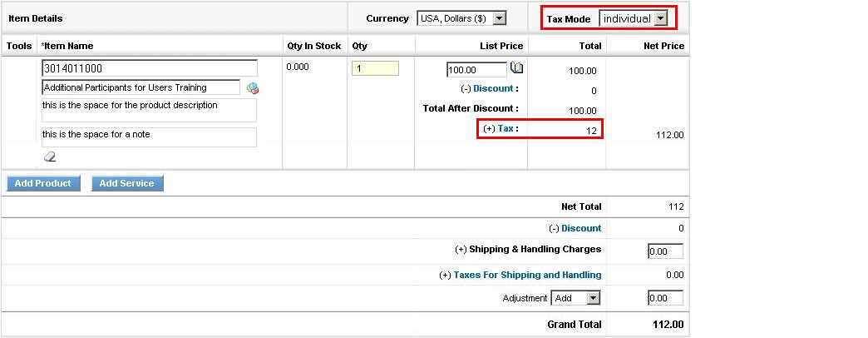Click the Qty input field
Viewport: 868px width, 338px height.
[x=375, y=69]
